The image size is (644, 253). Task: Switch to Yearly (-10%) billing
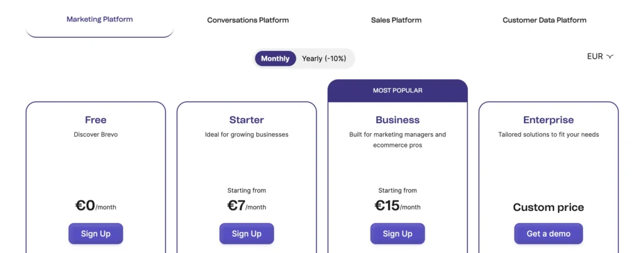323,58
